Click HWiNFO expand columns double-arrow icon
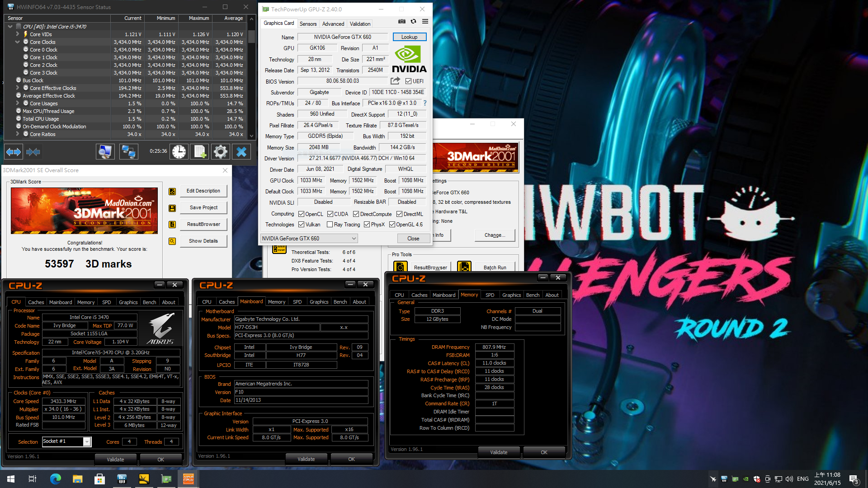This screenshot has height=488, width=868. pyautogui.click(x=14, y=152)
